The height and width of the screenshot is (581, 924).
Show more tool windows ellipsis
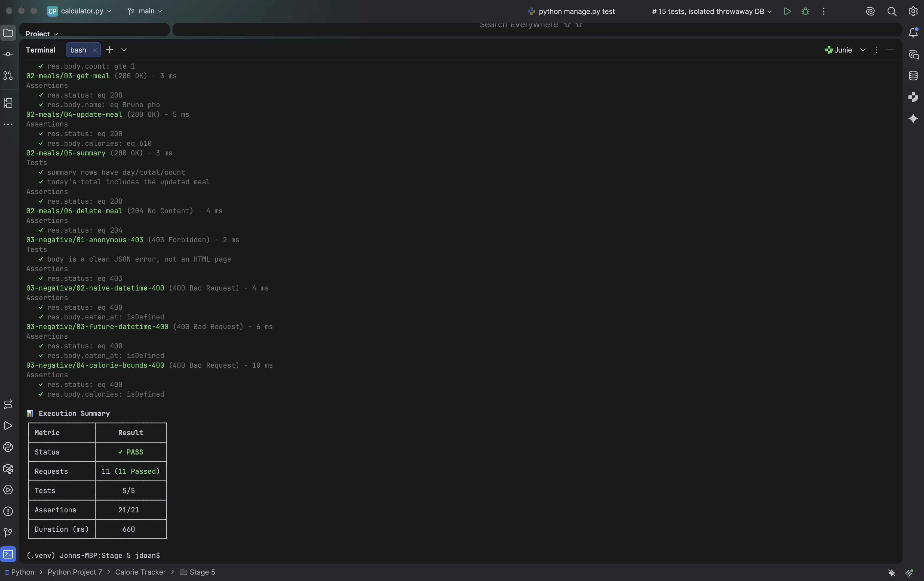tap(8, 125)
